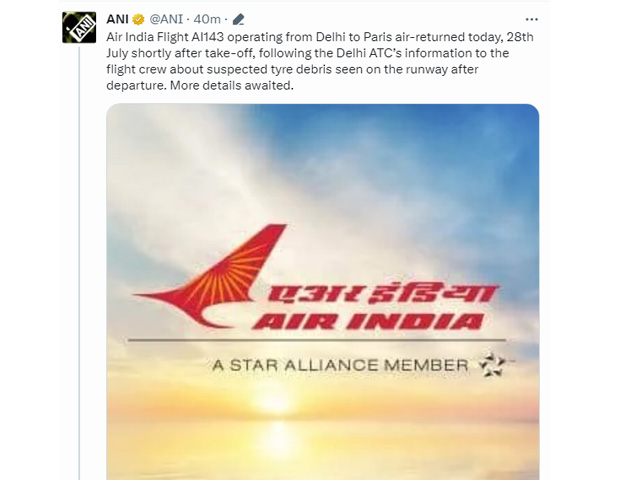
Task: Click the Hindi Air India wordmark
Action: pyautogui.click(x=380, y=294)
